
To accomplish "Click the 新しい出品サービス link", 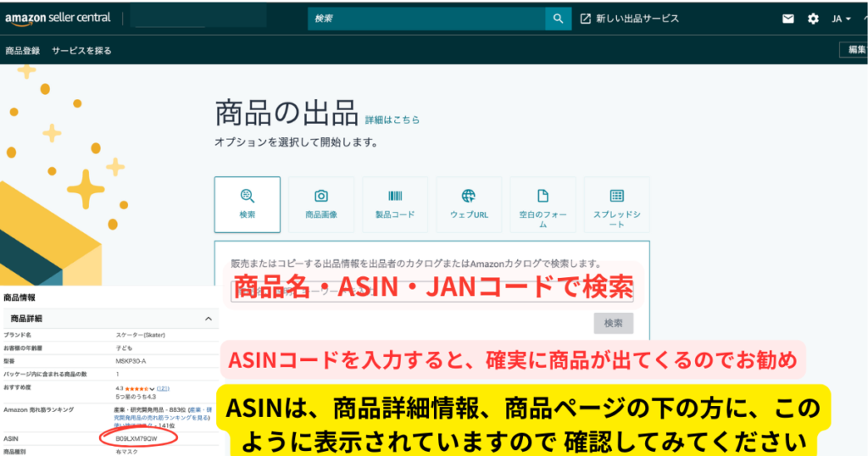I will 630,19.
